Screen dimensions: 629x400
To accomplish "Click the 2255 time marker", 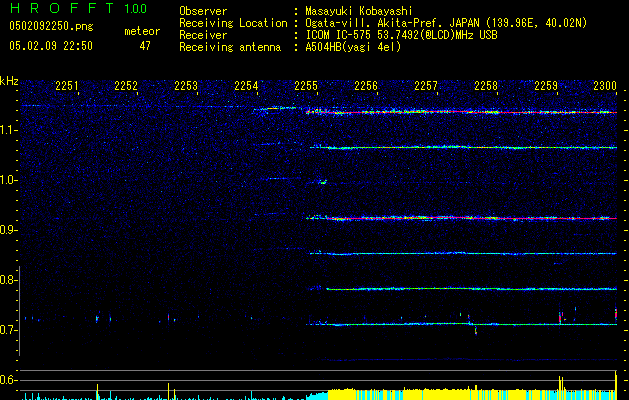I will (x=306, y=87).
